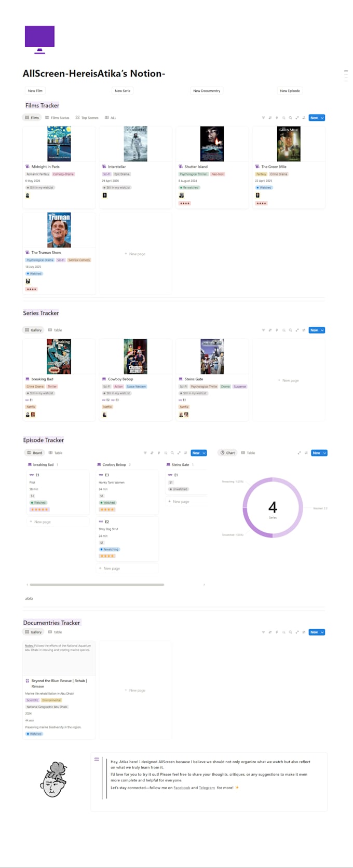Select the Board tab in Episode Tracker
The height and width of the screenshot is (868, 353).
[x=35, y=453]
